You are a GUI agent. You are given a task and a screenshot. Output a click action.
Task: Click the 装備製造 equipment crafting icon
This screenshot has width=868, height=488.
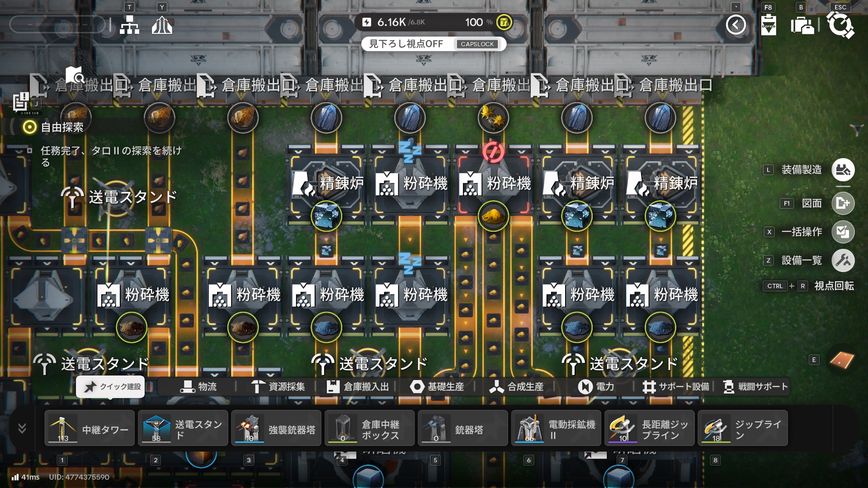(x=843, y=170)
